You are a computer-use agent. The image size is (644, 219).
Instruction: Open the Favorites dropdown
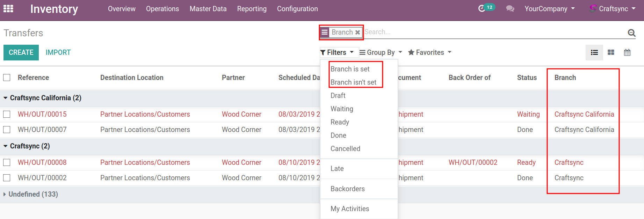tap(429, 52)
